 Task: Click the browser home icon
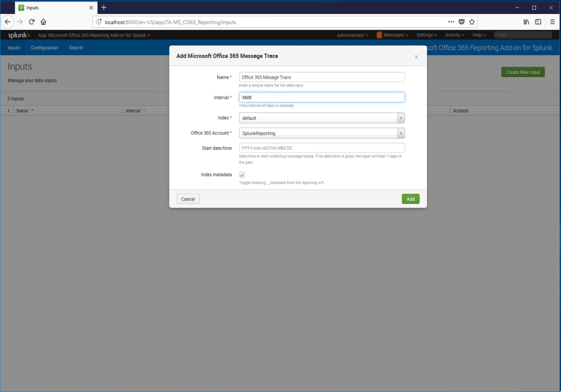pos(43,22)
